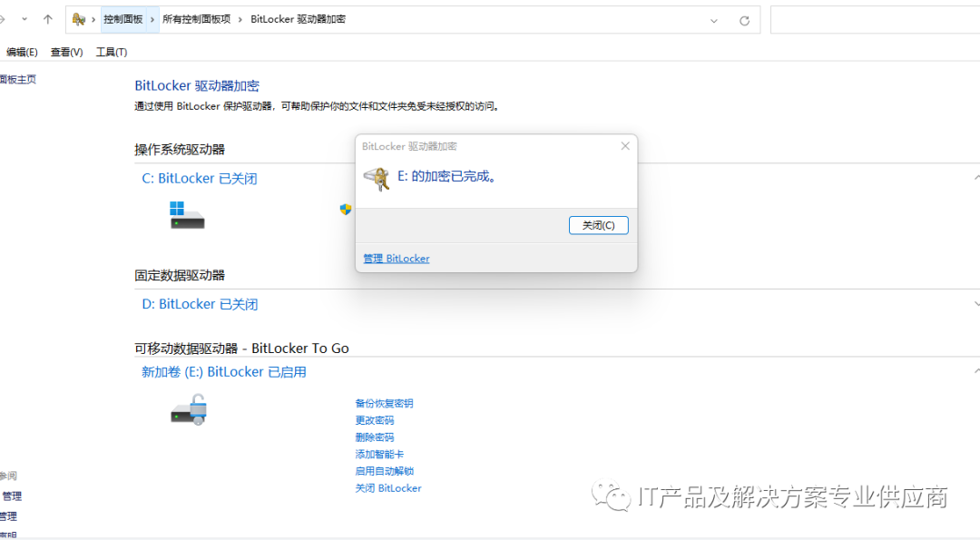The width and height of the screenshot is (980, 540).
Task: Click the C: BitLocker 已关闭 drive entry
Action: [200, 178]
